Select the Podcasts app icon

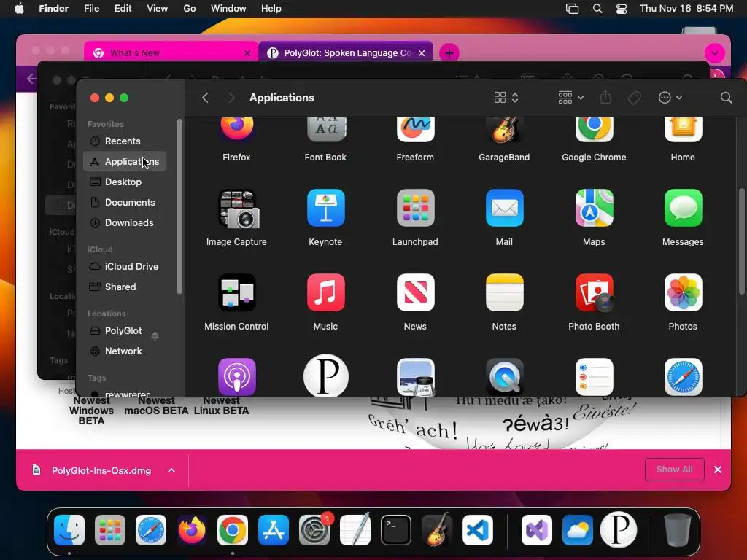click(x=237, y=377)
